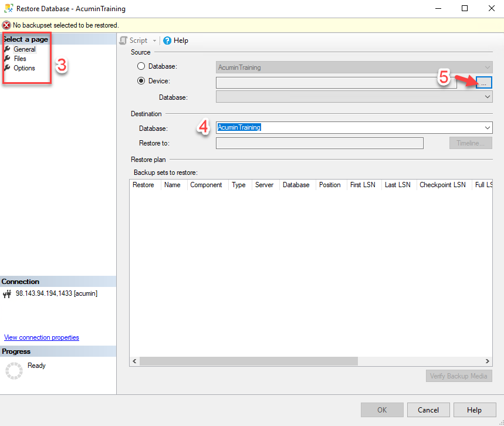Click the Server column header
This screenshot has height=426, width=504.
tap(266, 185)
